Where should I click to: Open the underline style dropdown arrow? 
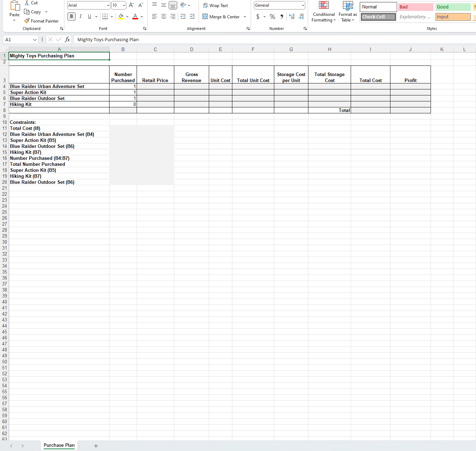96,17
